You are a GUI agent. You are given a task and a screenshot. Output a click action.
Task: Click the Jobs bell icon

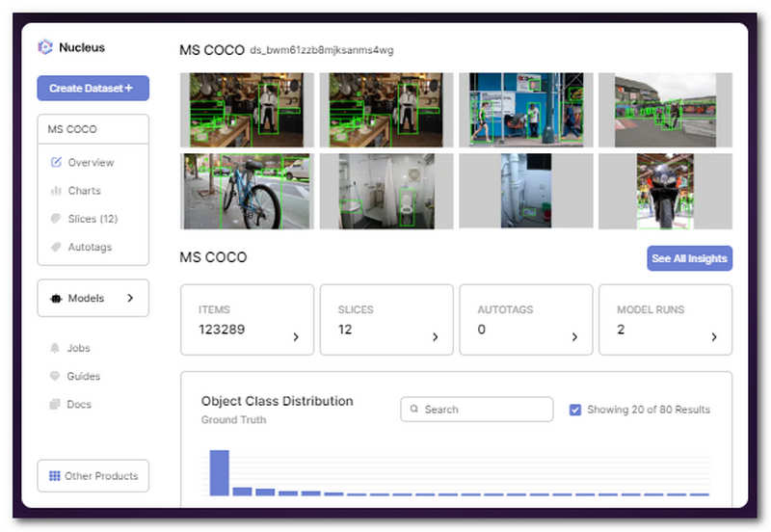click(x=56, y=348)
